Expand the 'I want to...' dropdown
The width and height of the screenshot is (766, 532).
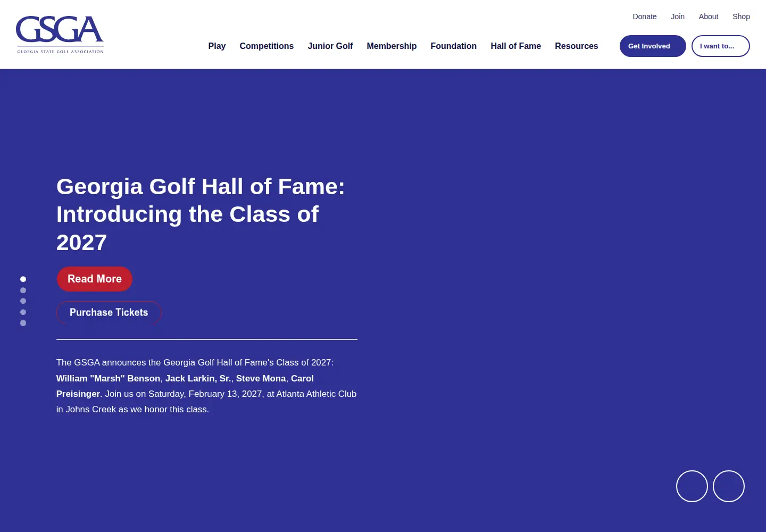coord(720,46)
